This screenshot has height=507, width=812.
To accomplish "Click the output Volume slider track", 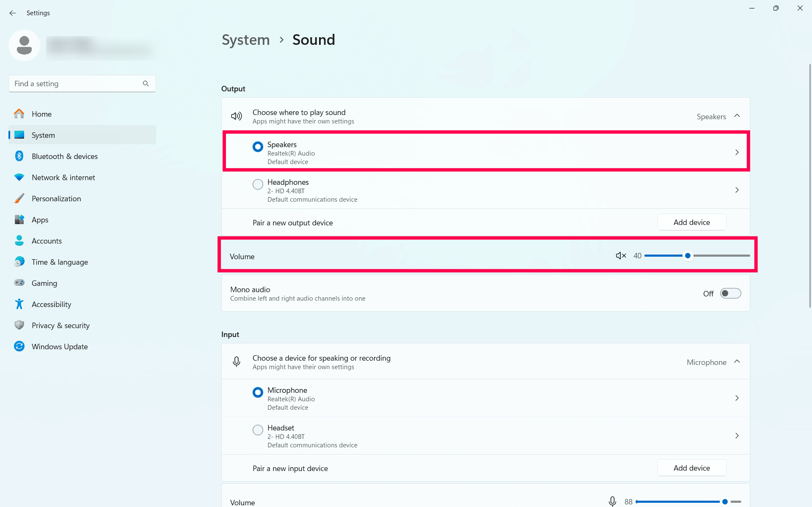I will coord(719,256).
